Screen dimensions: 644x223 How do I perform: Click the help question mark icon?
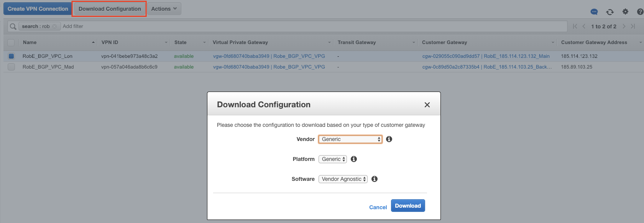(x=640, y=12)
